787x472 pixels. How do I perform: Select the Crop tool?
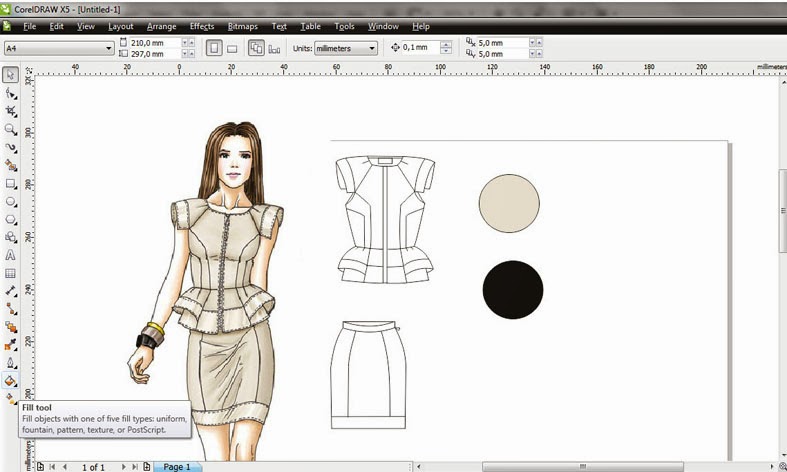click(x=10, y=111)
